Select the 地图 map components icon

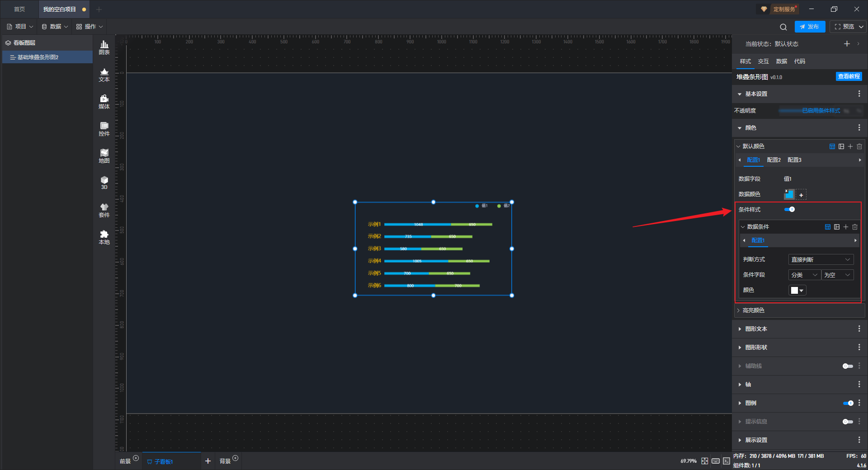[x=104, y=155]
